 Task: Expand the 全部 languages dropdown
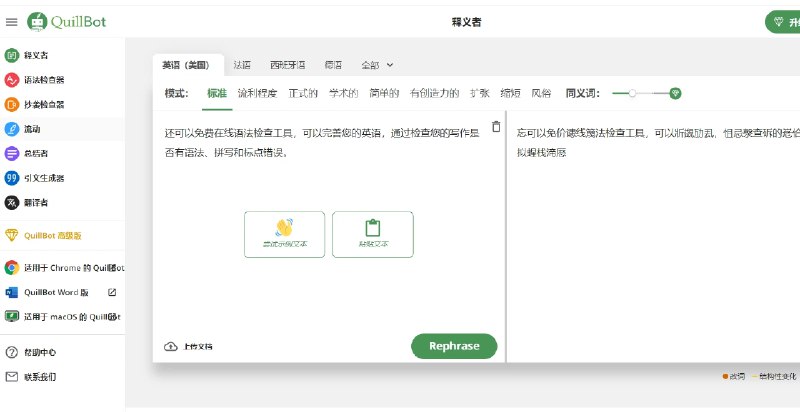[378, 65]
